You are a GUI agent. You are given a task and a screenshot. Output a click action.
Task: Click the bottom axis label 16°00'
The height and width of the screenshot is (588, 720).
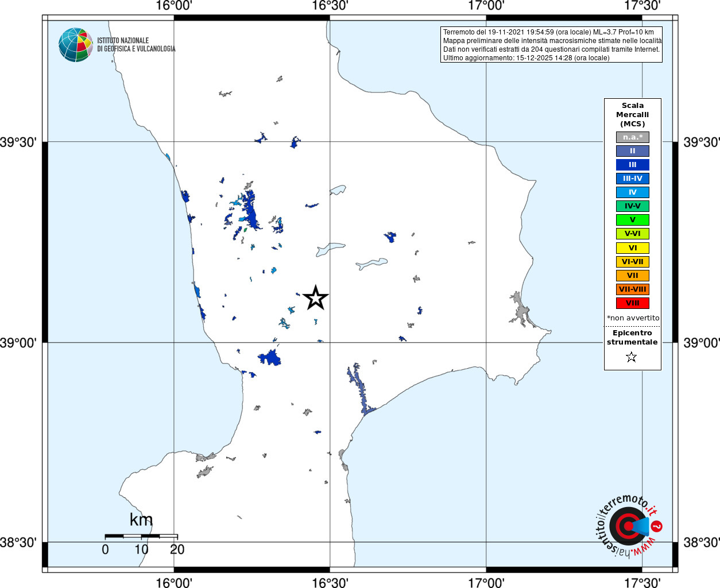[174, 582]
